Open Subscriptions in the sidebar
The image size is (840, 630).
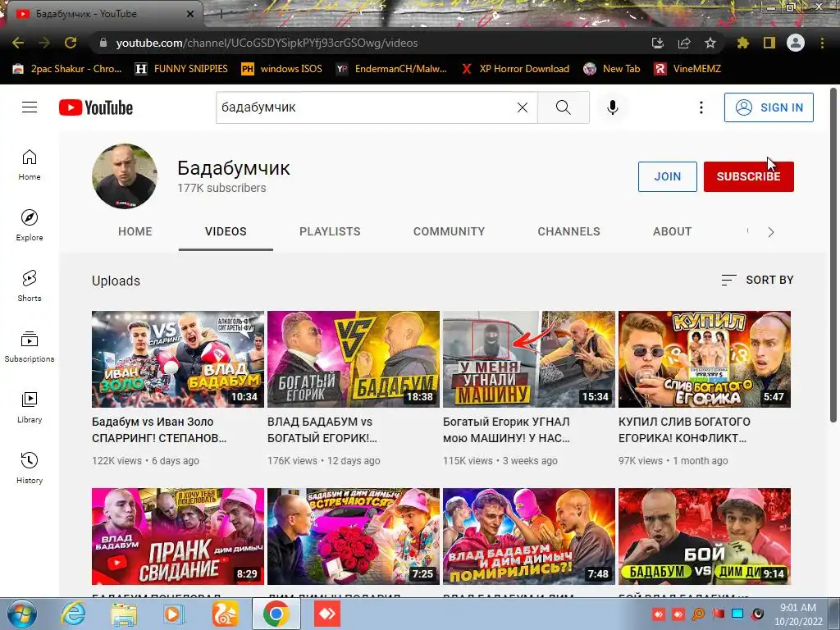[x=30, y=347]
